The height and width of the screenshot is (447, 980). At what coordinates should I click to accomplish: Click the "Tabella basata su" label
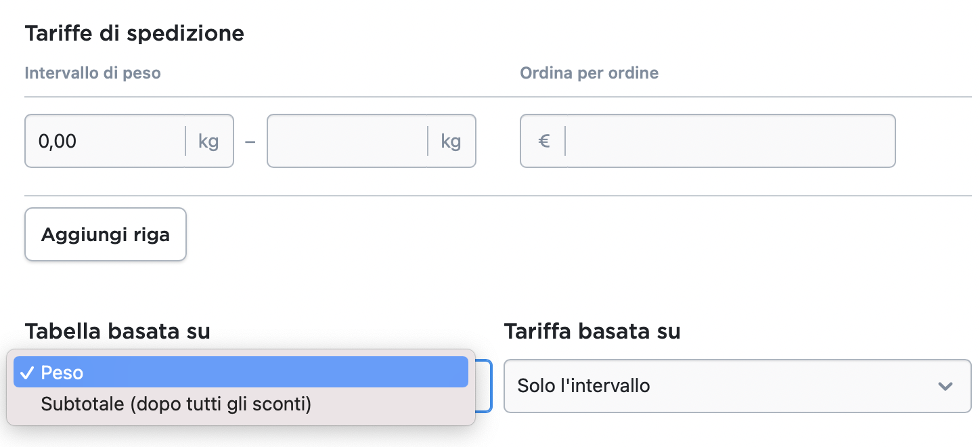pyautogui.click(x=117, y=331)
